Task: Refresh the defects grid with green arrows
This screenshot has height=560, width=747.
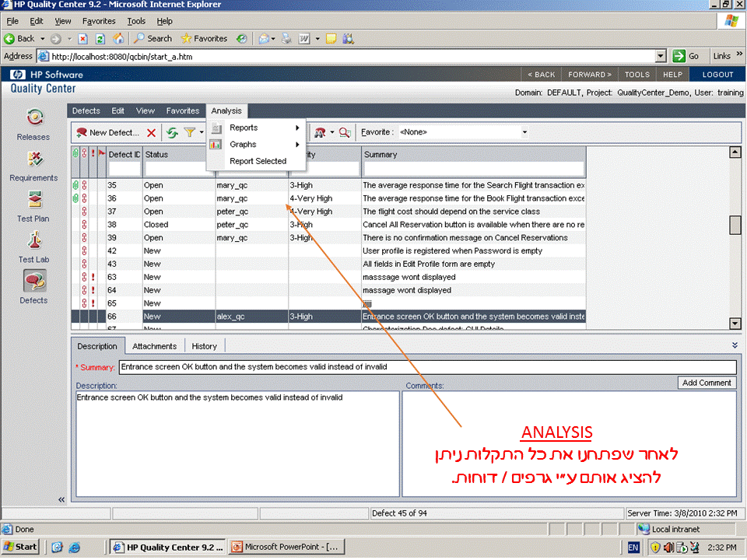Action: click(172, 133)
